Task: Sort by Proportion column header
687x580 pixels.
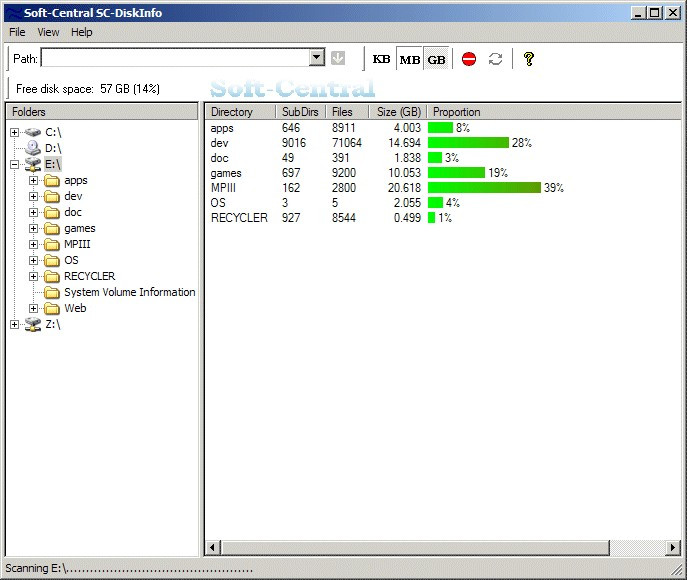Action: pos(554,112)
